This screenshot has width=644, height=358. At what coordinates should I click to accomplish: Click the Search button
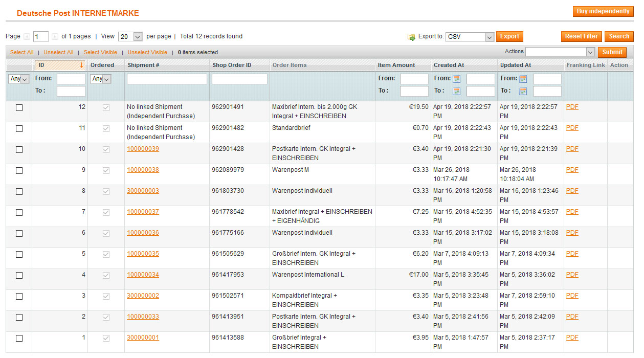tap(619, 37)
